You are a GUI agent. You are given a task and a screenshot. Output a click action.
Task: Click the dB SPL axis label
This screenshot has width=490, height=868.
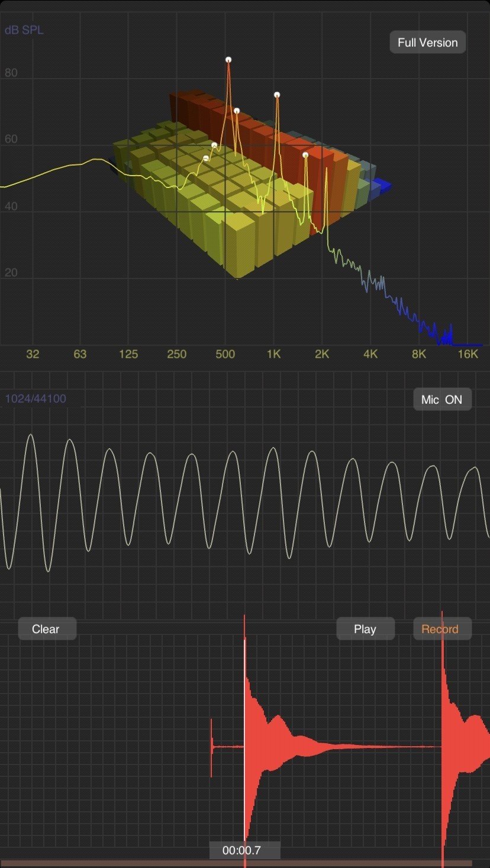click(24, 30)
